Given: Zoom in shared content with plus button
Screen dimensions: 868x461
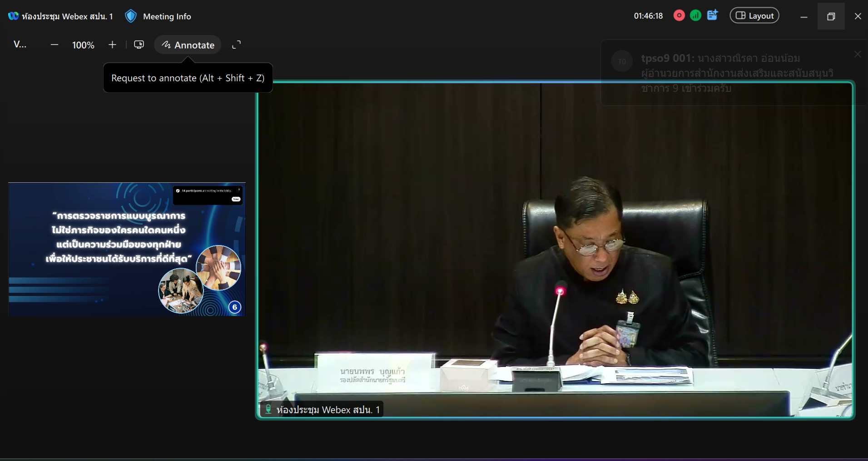Looking at the screenshot, I should pos(112,45).
